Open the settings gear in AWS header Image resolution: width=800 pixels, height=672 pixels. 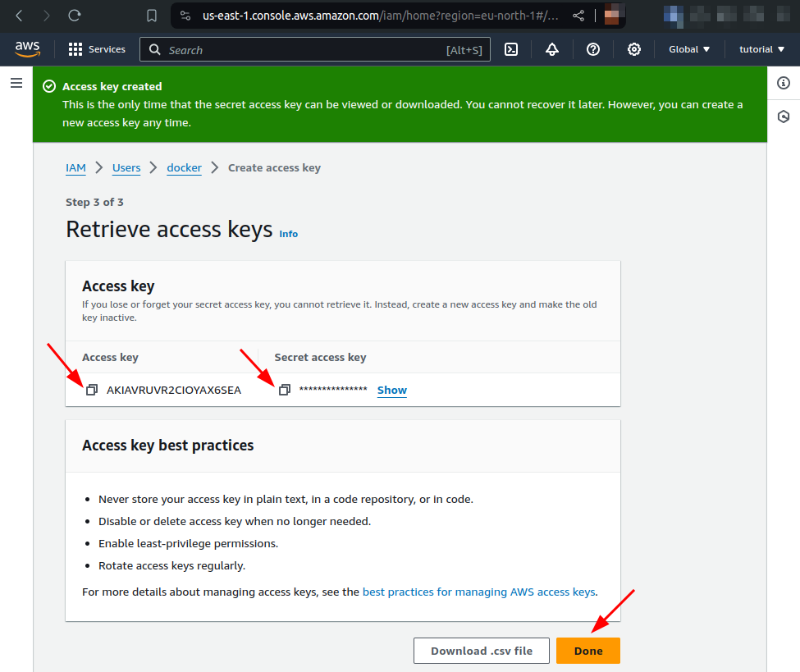pos(633,49)
